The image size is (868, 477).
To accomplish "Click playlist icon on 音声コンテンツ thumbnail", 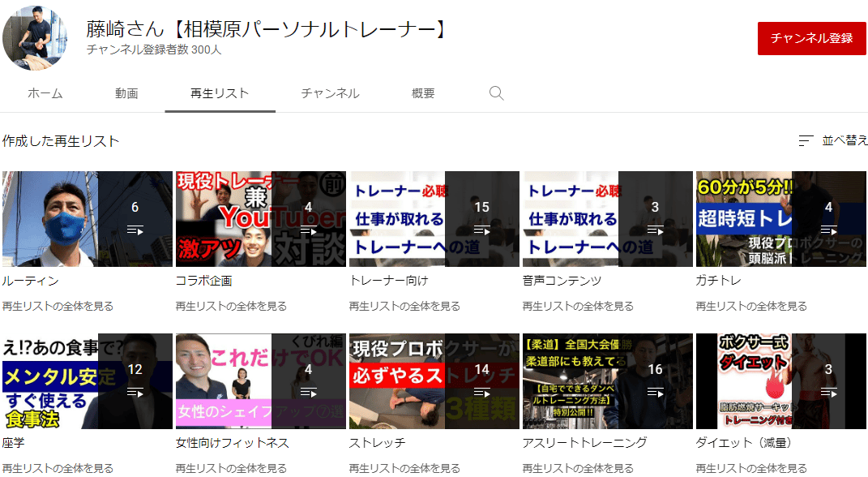I will point(655,230).
